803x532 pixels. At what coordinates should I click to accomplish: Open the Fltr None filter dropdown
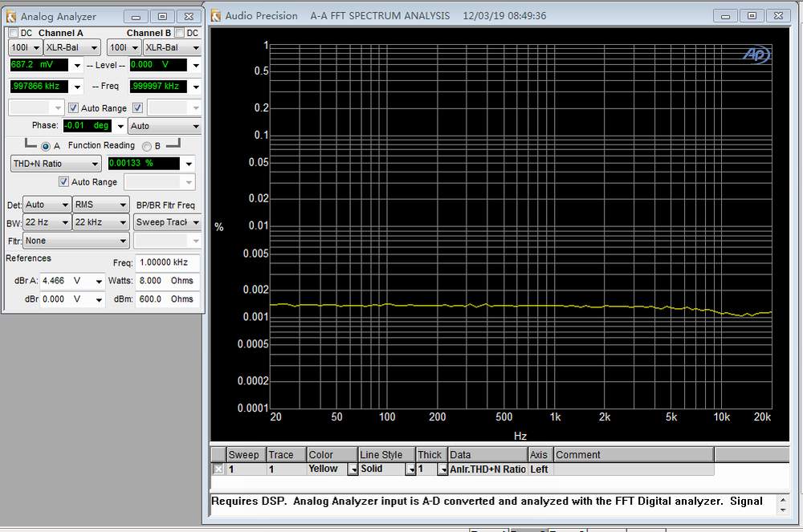click(x=75, y=241)
